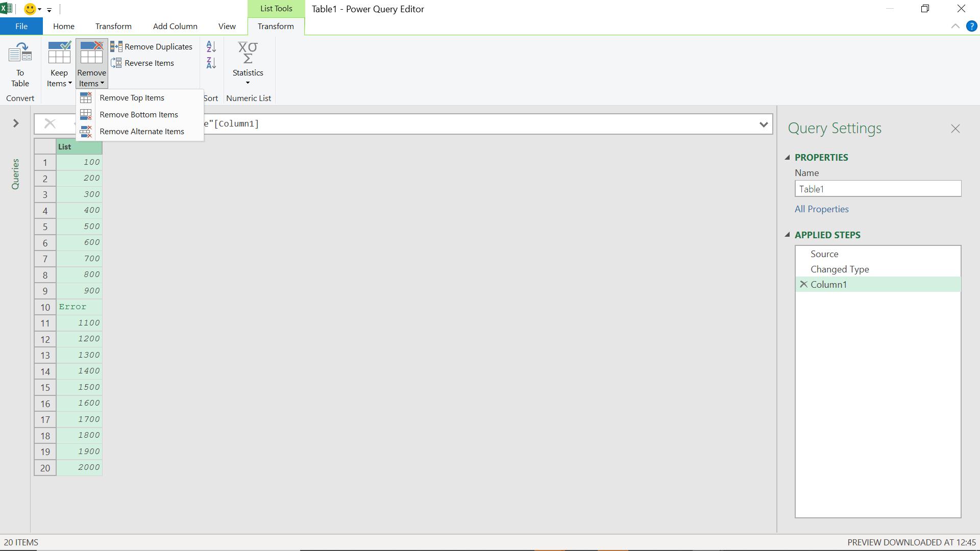Screen dimensions: 980x551
Task: Click the Add Column ribbon tab
Action: (x=175, y=26)
